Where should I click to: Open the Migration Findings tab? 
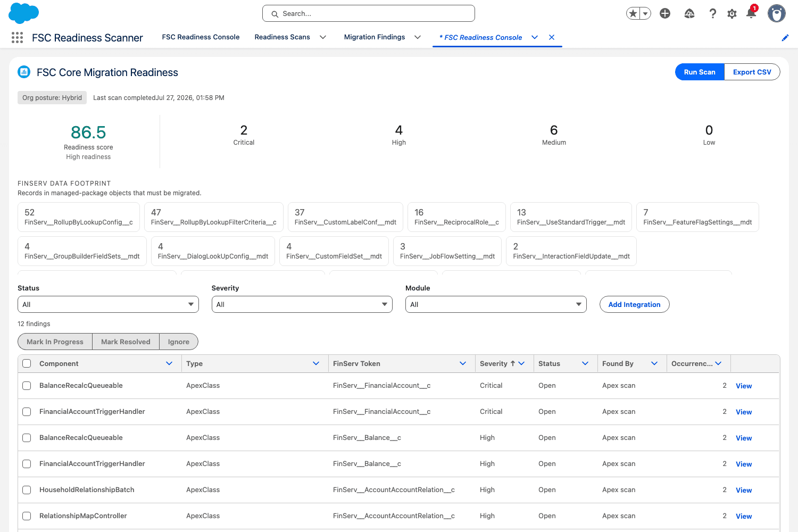point(375,37)
